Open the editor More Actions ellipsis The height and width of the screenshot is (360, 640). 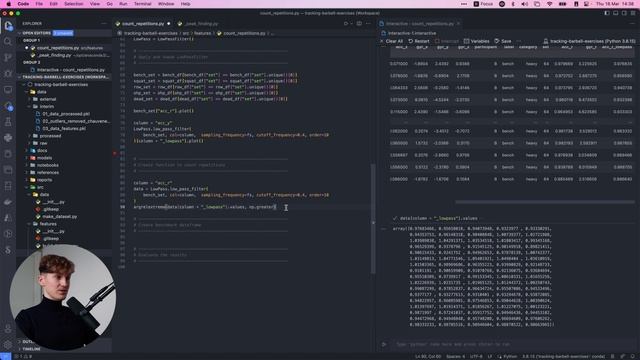(x=368, y=24)
